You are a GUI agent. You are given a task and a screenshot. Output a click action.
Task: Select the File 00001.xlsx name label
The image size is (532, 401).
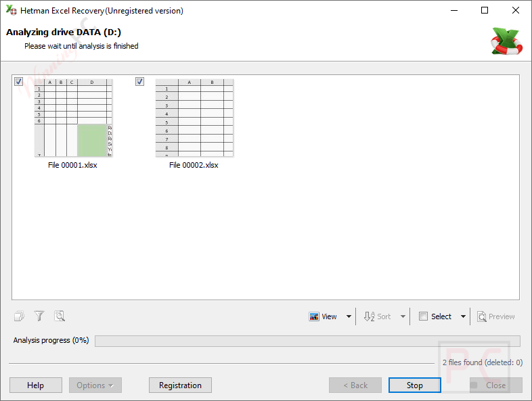[72, 165]
